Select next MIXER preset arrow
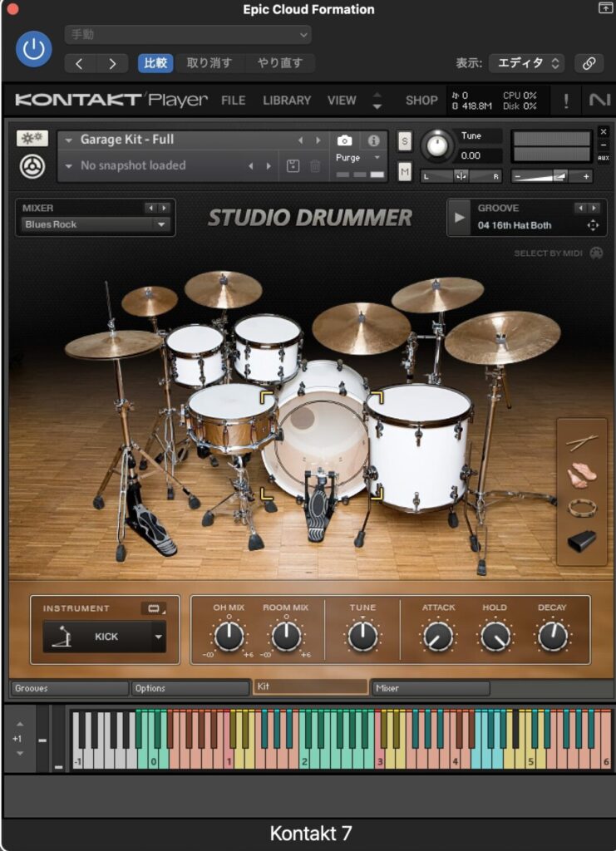The width and height of the screenshot is (616, 851). click(x=164, y=208)
